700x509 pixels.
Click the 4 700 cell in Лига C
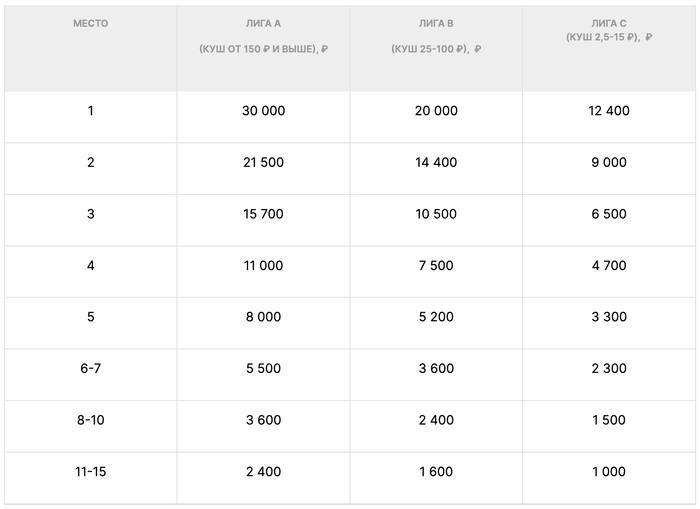click(609, 266)
